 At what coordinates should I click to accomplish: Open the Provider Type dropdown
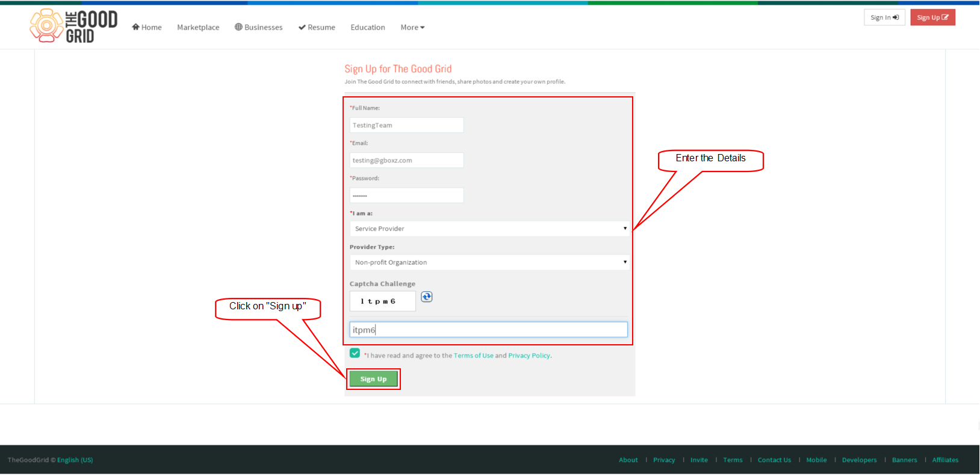click(489, 262)
